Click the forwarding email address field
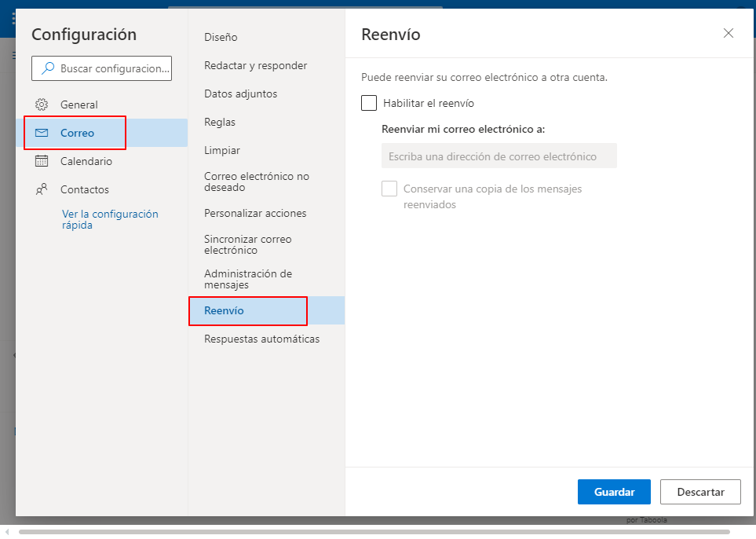This screenshot has height=539, width=756. 499,156
